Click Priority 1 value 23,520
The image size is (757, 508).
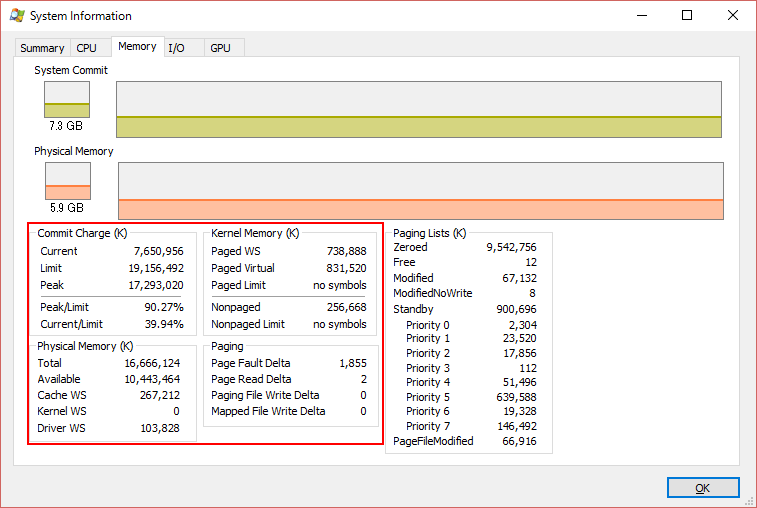(520, 338)
